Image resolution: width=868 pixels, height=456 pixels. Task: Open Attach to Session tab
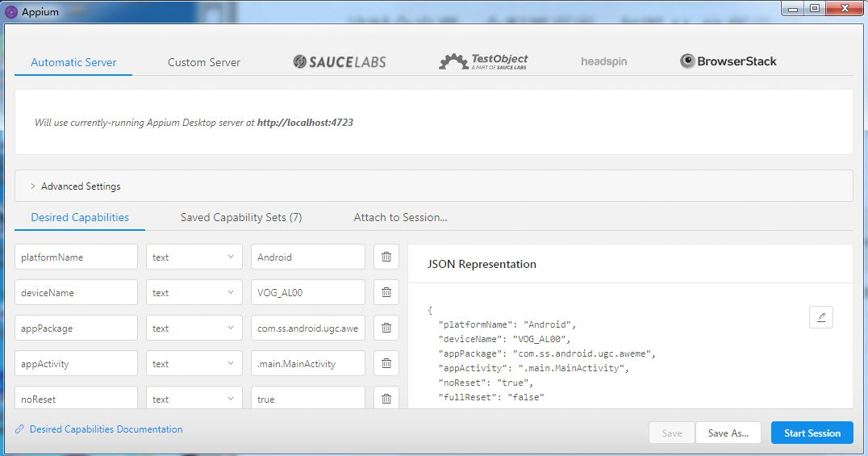(x=401, y=218)
